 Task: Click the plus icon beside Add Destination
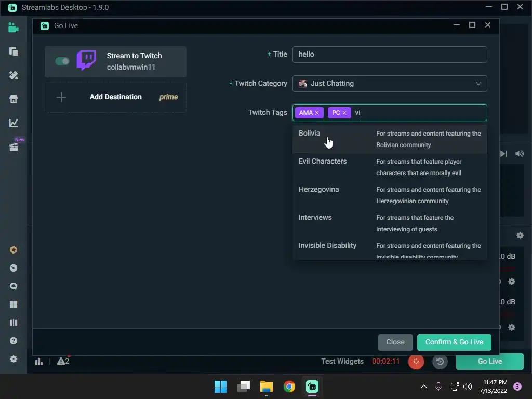[61, 97]
